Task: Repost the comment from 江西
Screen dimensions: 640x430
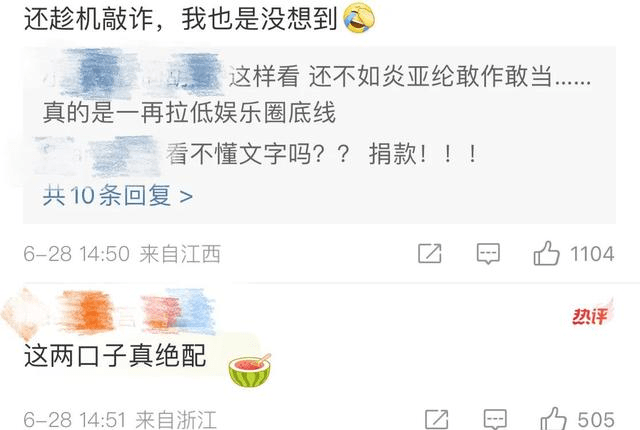Action: coord(430,253)
